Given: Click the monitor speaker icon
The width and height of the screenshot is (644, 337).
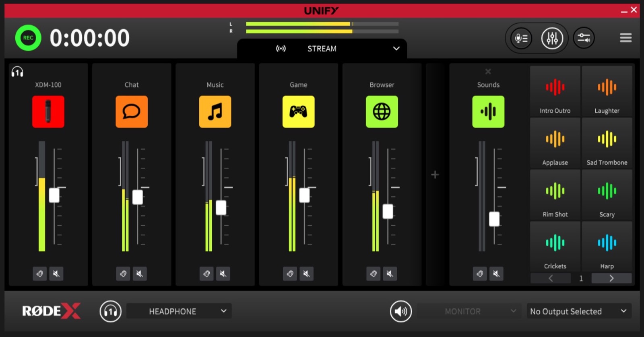Looking at the screenshot, I should coord(401,311).
